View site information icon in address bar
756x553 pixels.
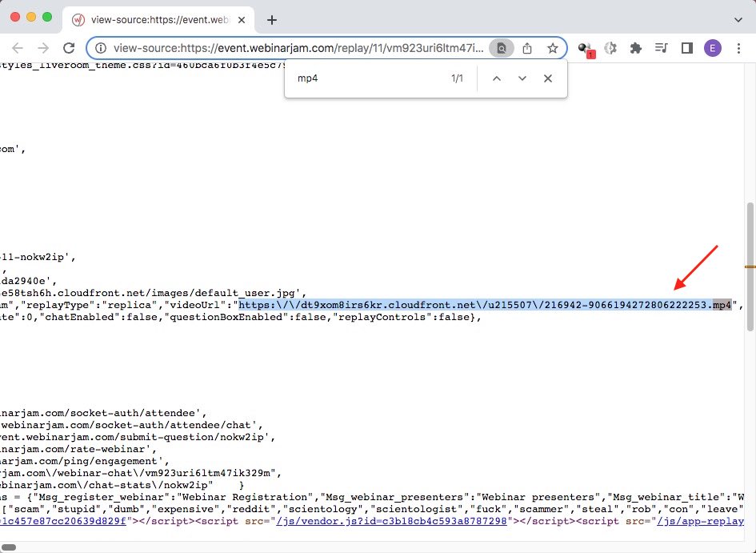pyautogui.click(x=100, y=48)
